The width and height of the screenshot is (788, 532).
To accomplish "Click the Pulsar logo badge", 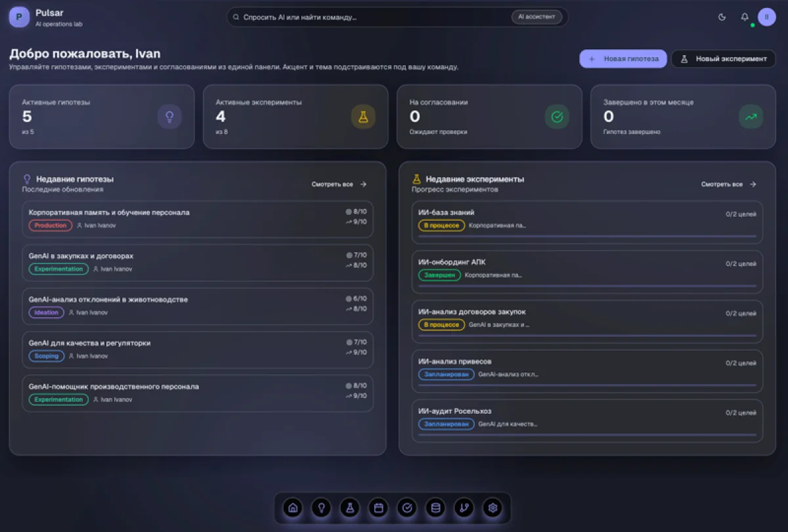I will (x=19, y=17).
